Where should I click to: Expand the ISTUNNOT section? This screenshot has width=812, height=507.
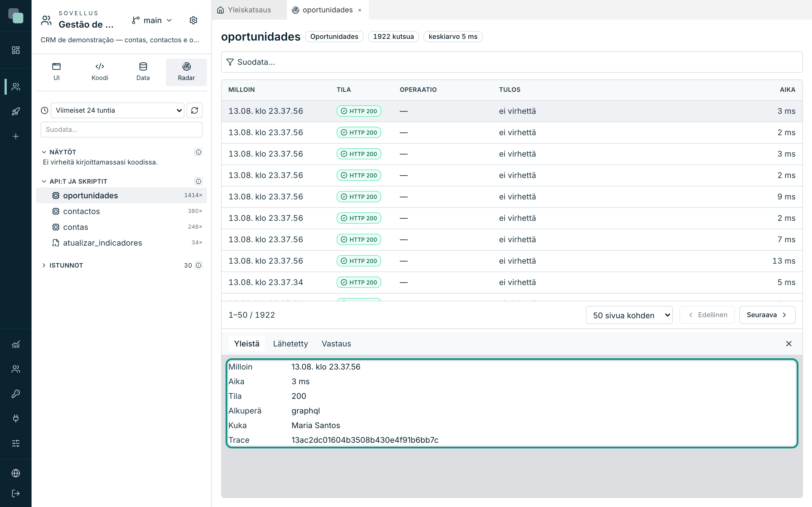66,265
